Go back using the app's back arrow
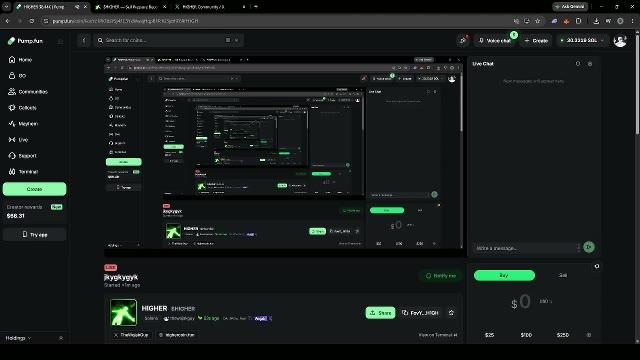 84,40
